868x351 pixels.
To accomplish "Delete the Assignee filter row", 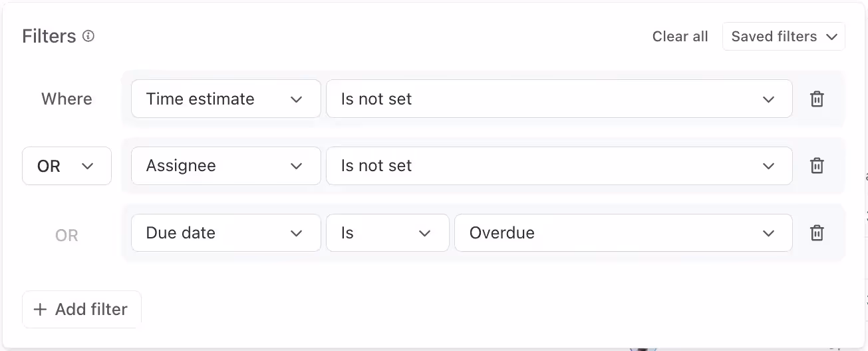I will [x=817, y=166].
